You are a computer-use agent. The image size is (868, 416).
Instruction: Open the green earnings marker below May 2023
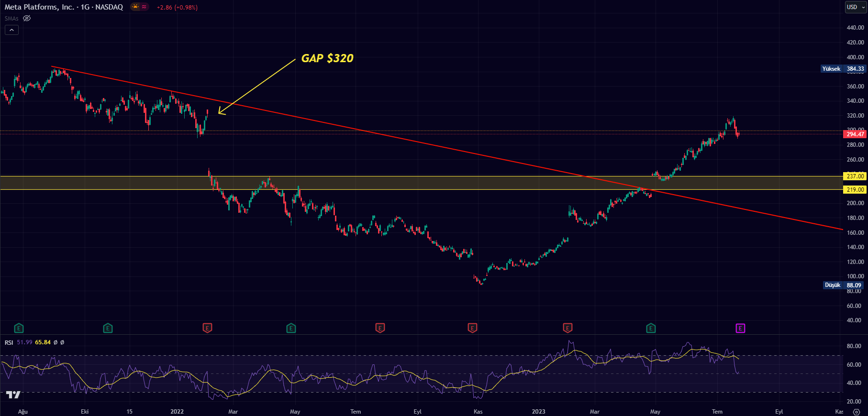[651, 328]
